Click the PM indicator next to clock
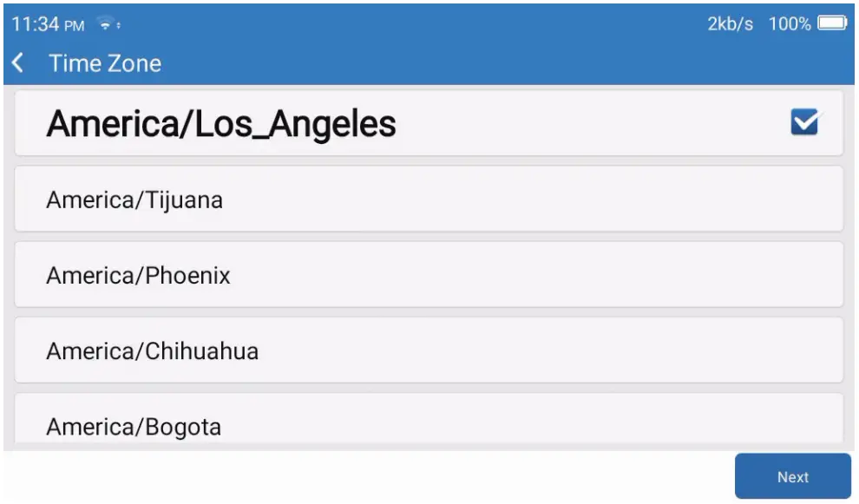Screen dimensions: 859x504 click(74, 26)
